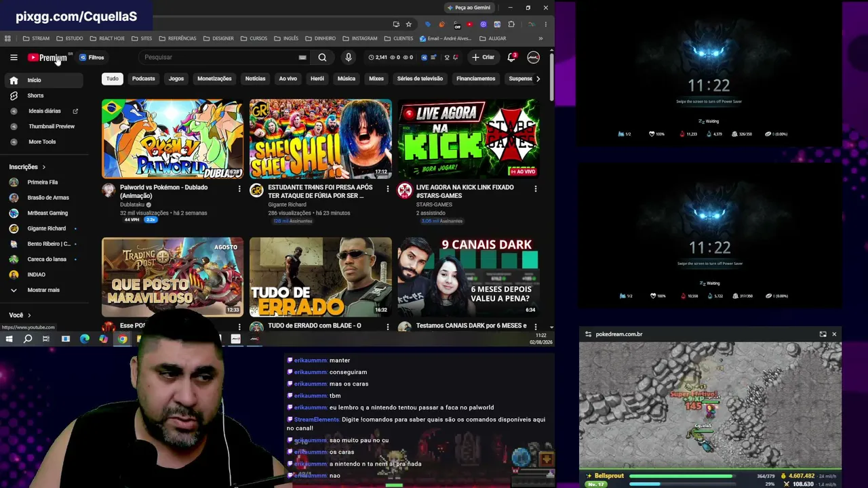The height and width of the screenshot is (488, 868).
Task: Open the DESIGNER bookmarks folder
Action: click(218, 39)
